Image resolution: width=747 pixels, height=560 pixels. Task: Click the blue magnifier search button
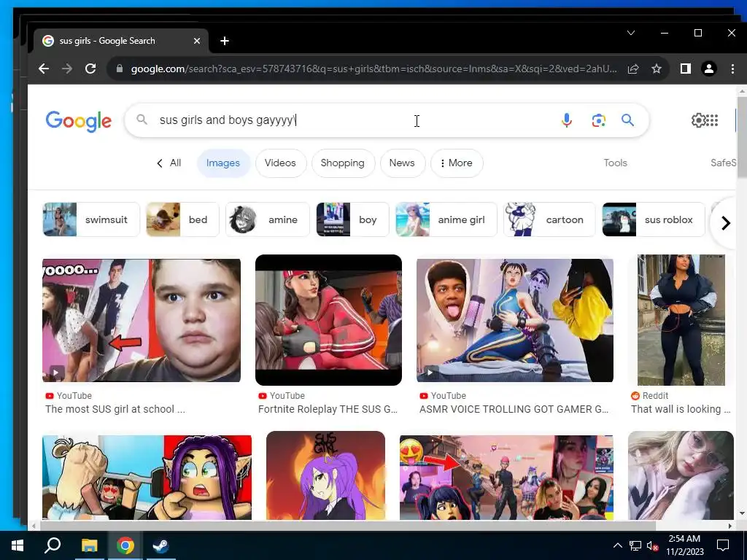point(627,120)
